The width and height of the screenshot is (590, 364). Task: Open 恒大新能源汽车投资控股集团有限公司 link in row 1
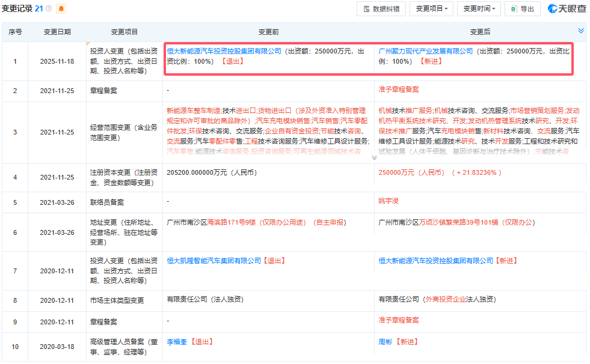pos(224,52)
